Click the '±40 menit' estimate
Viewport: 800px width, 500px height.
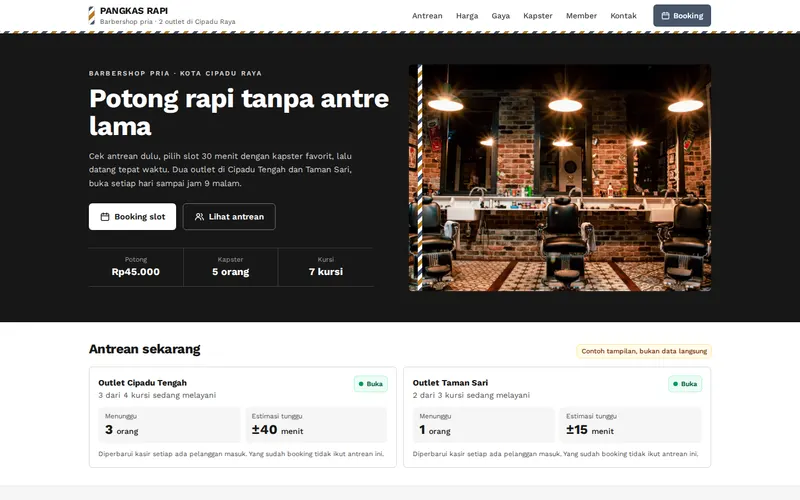(277, 430)
